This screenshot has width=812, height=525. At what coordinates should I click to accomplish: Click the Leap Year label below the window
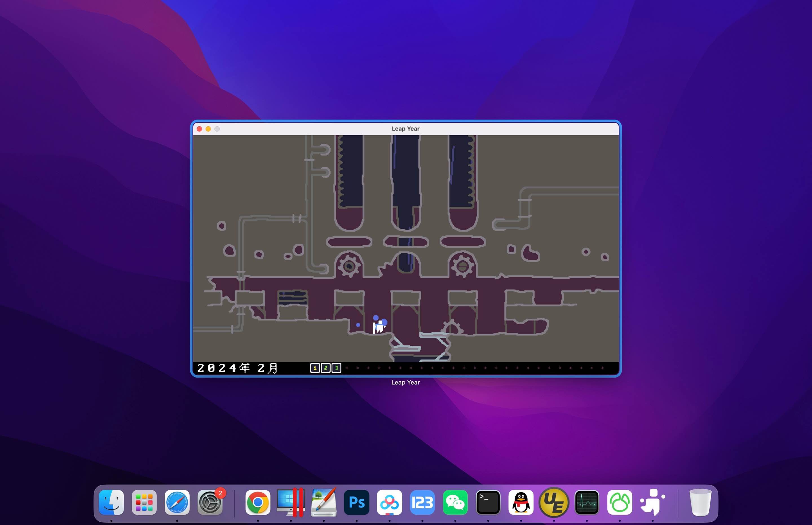(x=405, y=382)
